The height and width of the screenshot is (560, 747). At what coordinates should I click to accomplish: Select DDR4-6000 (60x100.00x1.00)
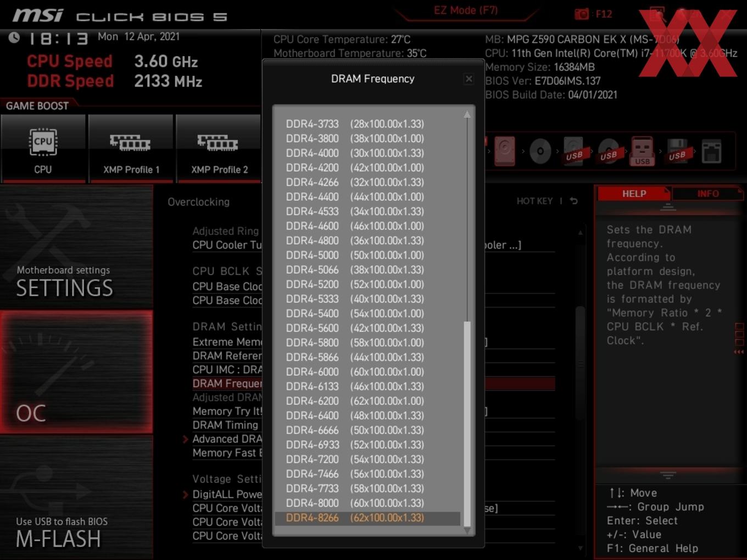tap(367, 372)
